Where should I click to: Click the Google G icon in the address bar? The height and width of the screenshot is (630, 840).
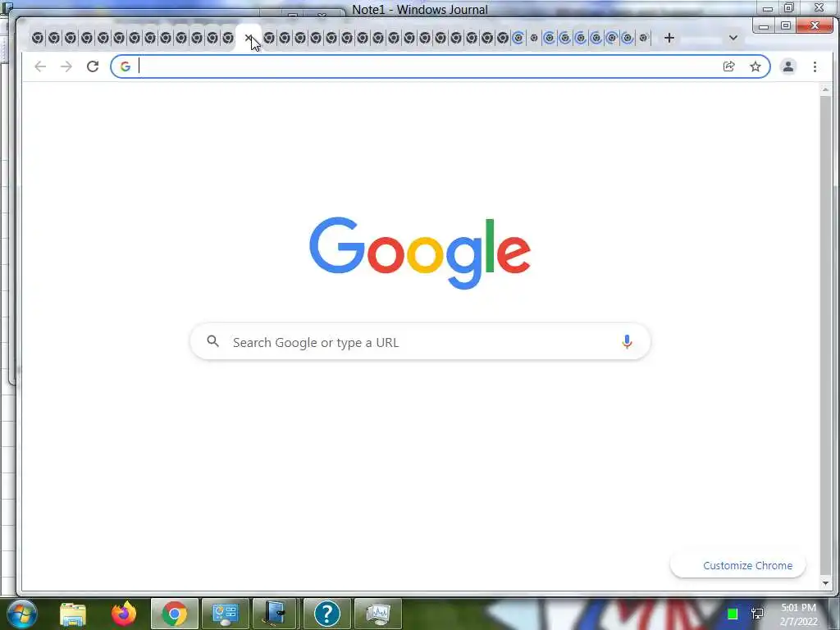point(126,66)
